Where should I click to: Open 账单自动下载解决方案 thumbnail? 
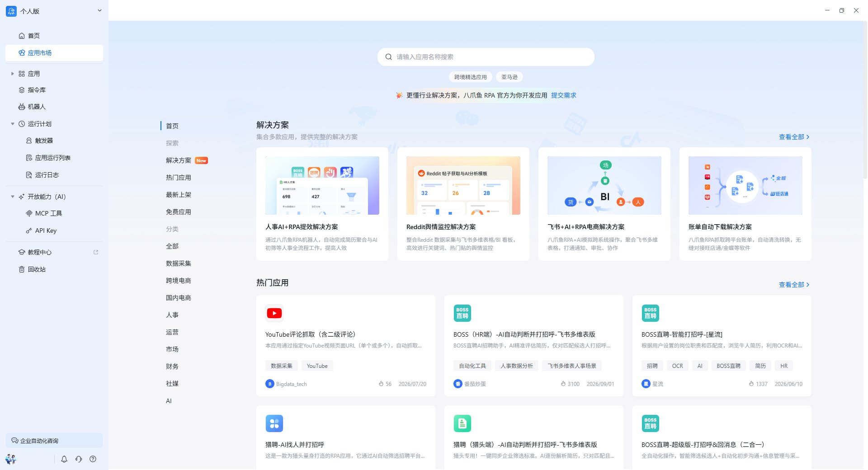tap(745, 185)
